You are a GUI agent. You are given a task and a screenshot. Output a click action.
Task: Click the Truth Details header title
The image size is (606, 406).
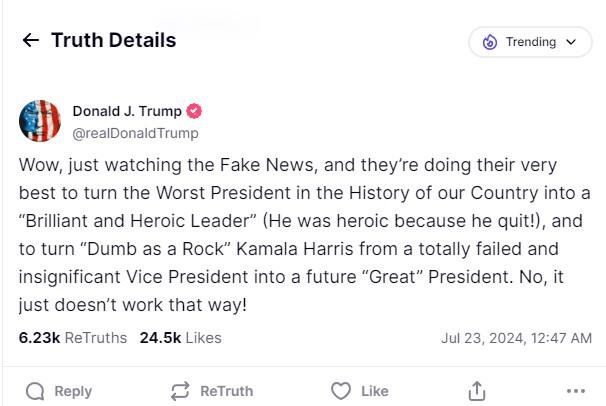(113, 41)
